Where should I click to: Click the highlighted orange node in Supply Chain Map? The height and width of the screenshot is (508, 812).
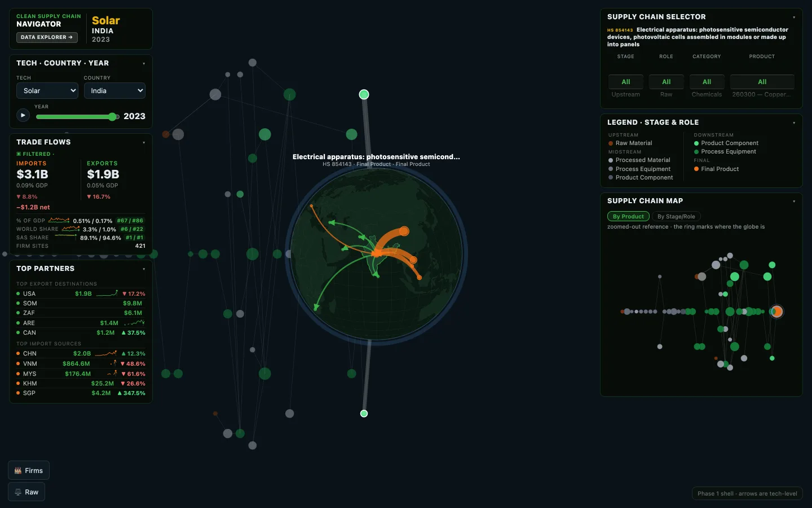(x=776, y=311)
